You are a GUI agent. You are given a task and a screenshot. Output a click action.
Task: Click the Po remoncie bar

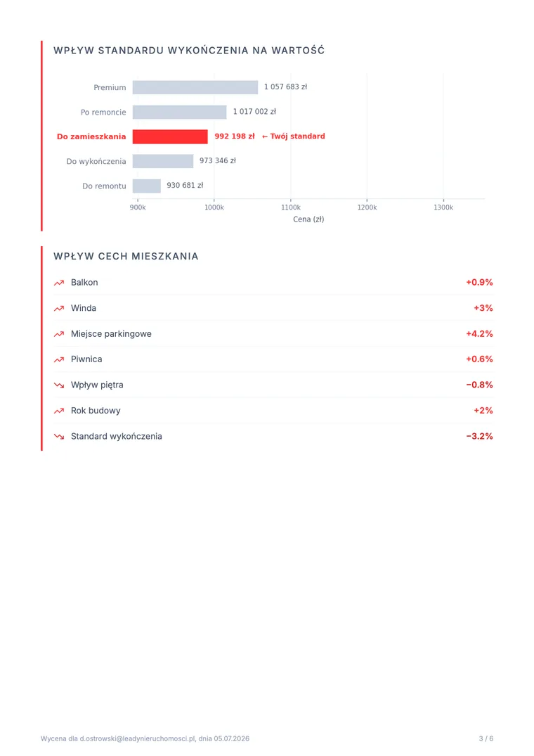pos(180,112)
